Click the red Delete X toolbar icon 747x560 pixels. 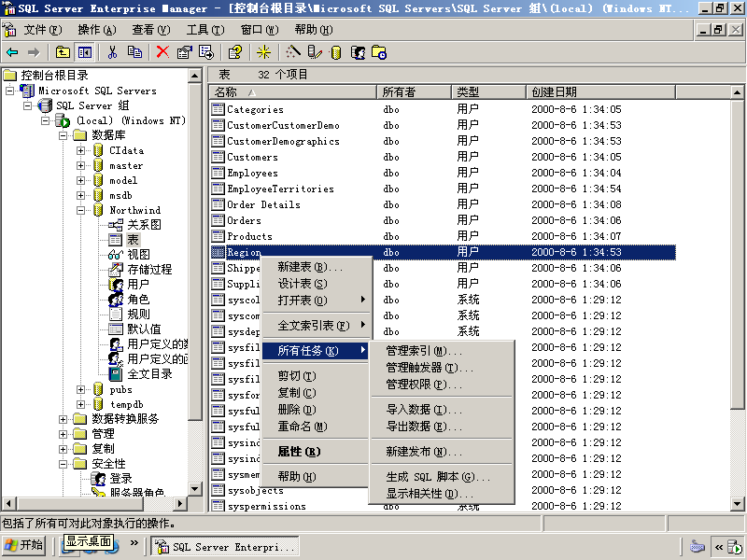click(162, 52)
